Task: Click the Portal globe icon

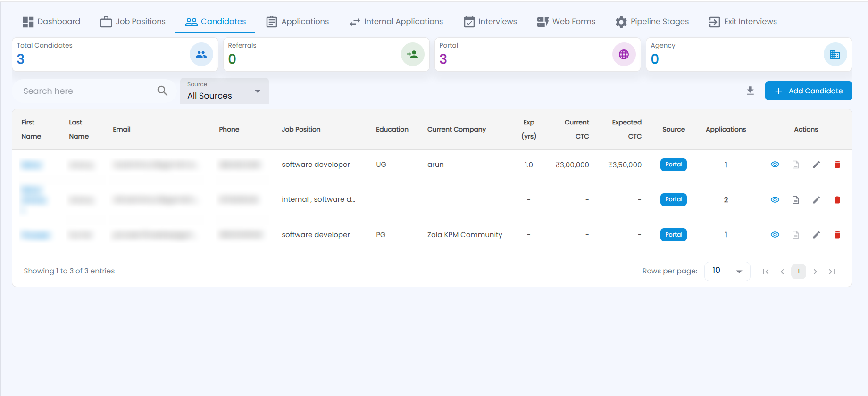Action: [x=624, y=55]
